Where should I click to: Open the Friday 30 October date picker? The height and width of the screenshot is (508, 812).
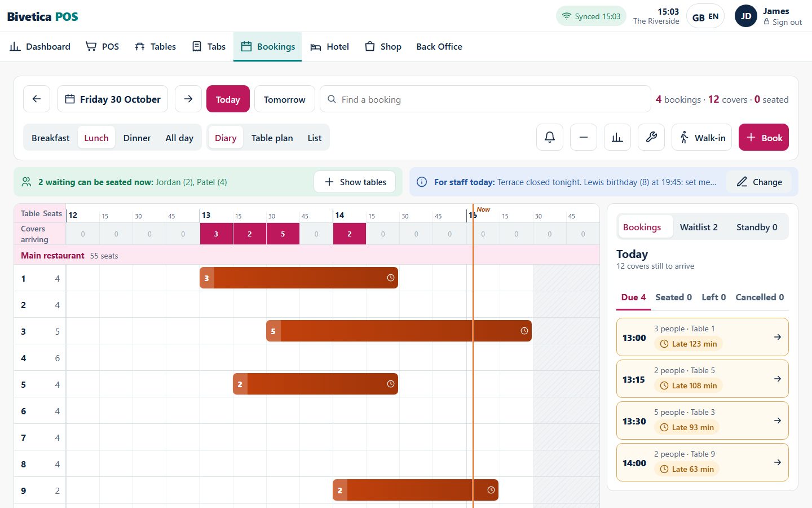pos(113,99)
